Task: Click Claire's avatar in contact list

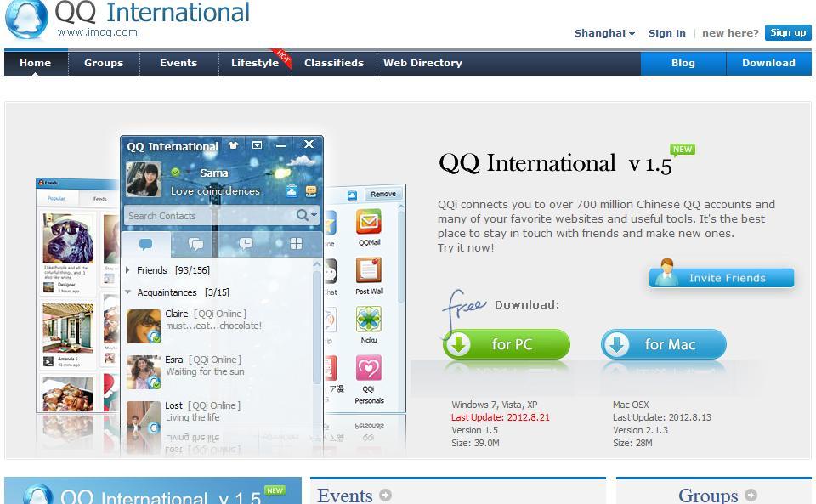Action: click(x=144, y=326)
